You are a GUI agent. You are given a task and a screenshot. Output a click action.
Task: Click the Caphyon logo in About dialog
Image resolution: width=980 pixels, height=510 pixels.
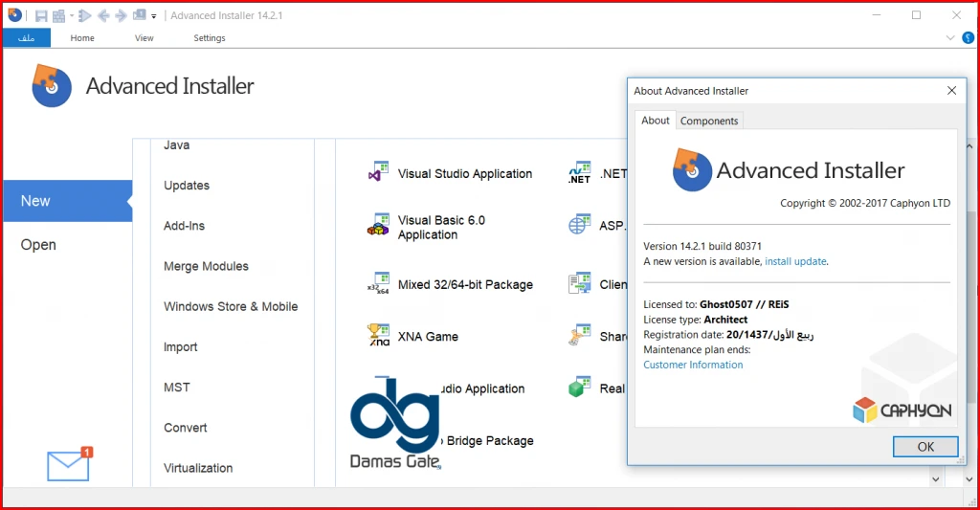point(902,410)
